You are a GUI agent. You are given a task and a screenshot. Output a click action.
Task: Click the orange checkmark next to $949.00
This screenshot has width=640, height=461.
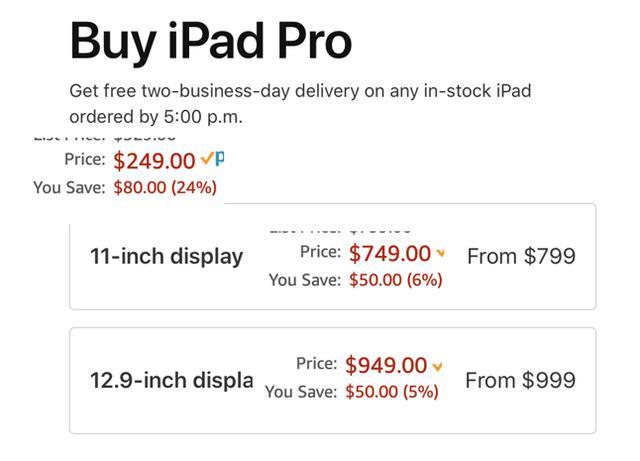(x=437, y=366)
